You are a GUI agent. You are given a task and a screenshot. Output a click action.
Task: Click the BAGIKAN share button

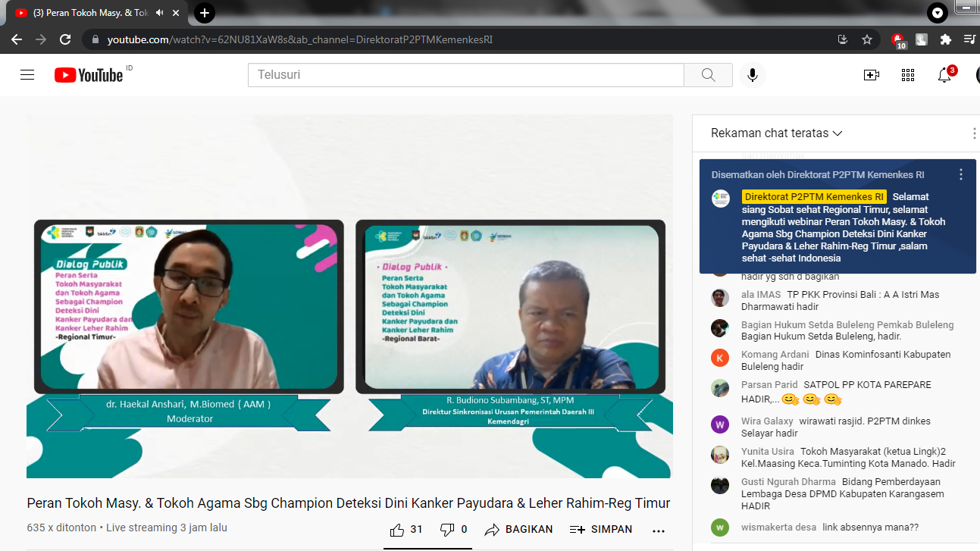[519, 529]
